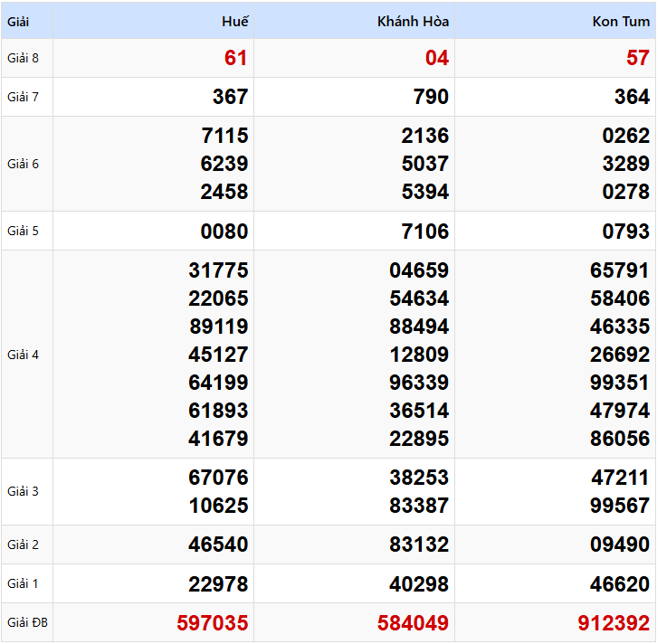Screen dimensions: 657x644
Task: Select number 36514 in Khánh Hòa
Action: click(419, 411)
